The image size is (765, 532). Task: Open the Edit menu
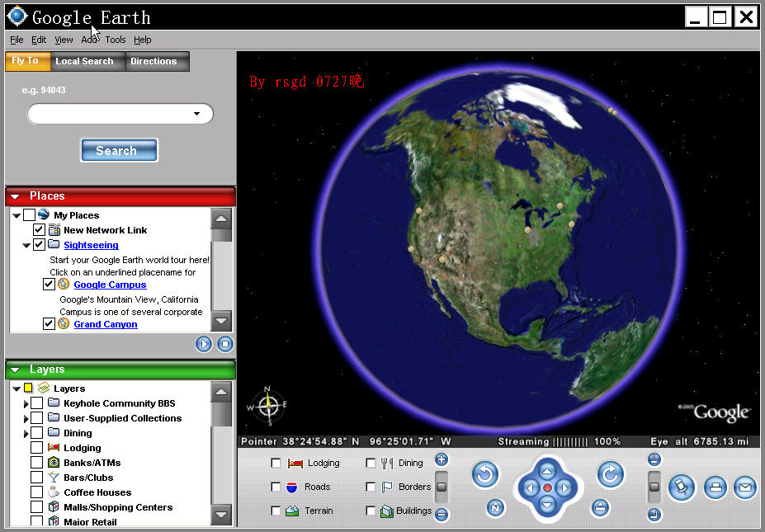click(x=39, y=40)
